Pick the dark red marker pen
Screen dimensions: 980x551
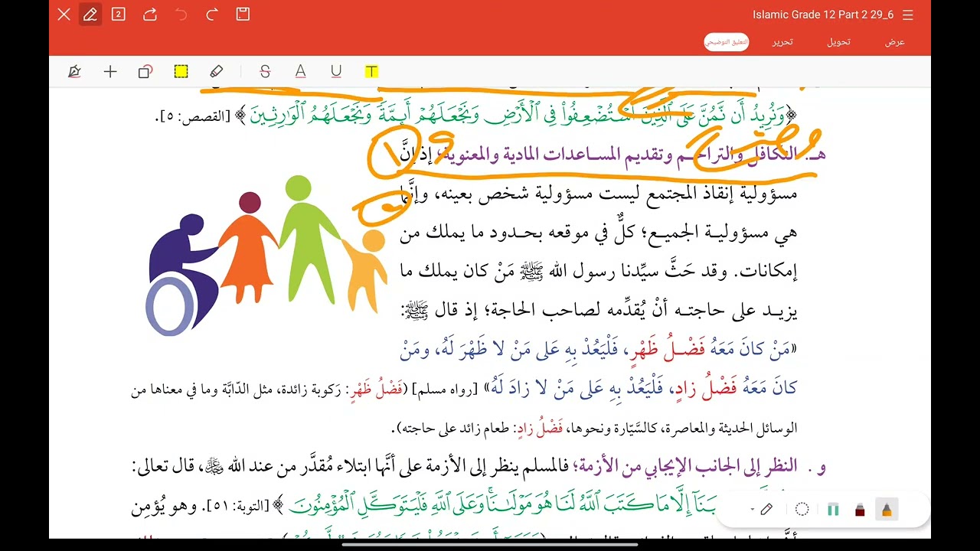click(860, 510)
